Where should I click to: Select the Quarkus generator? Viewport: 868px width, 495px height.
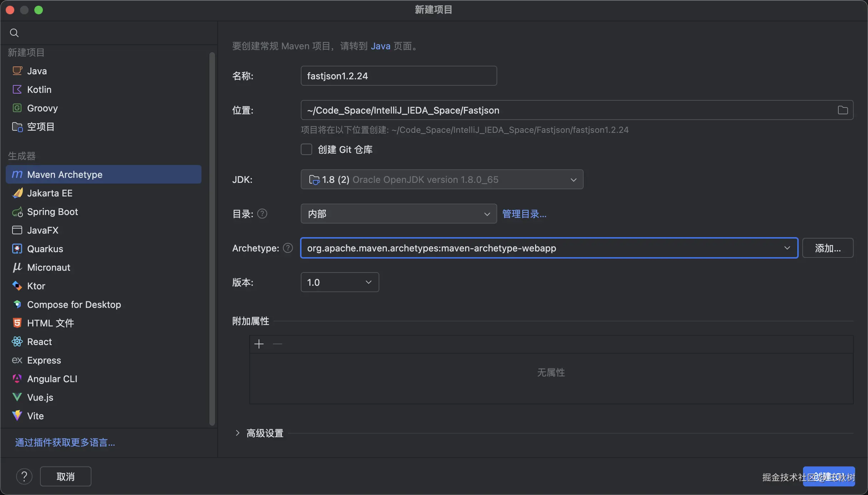point(45,249)
